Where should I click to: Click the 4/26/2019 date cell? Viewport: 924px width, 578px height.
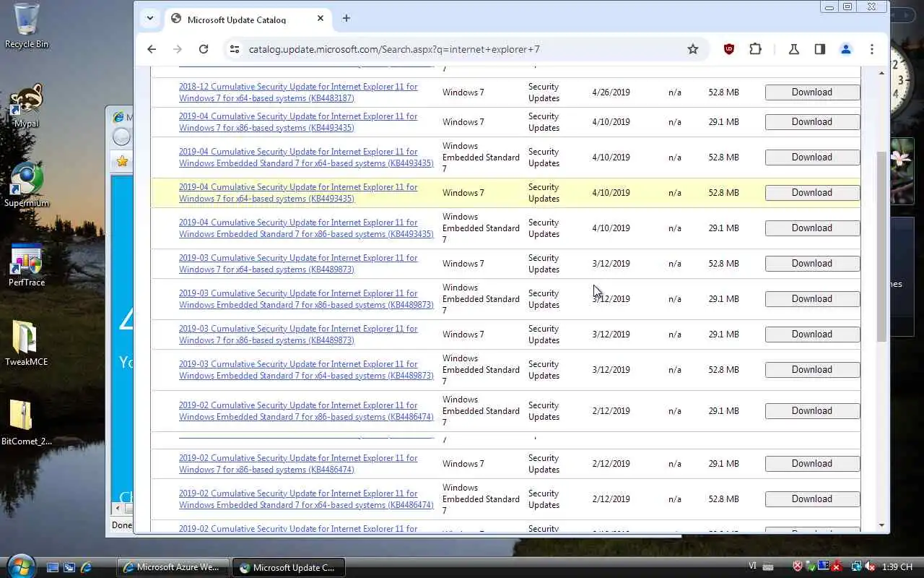coord(611,92)
